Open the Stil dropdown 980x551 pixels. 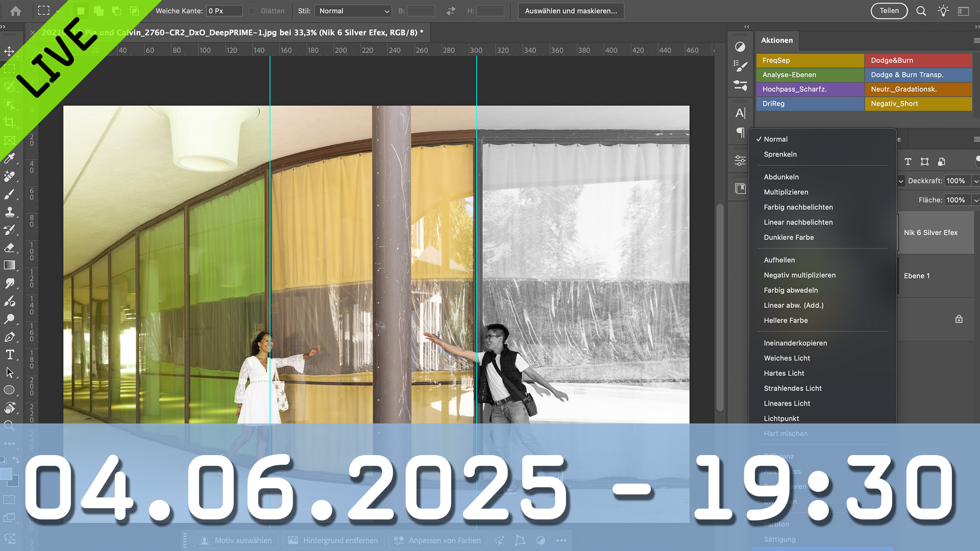pos(353,11)
